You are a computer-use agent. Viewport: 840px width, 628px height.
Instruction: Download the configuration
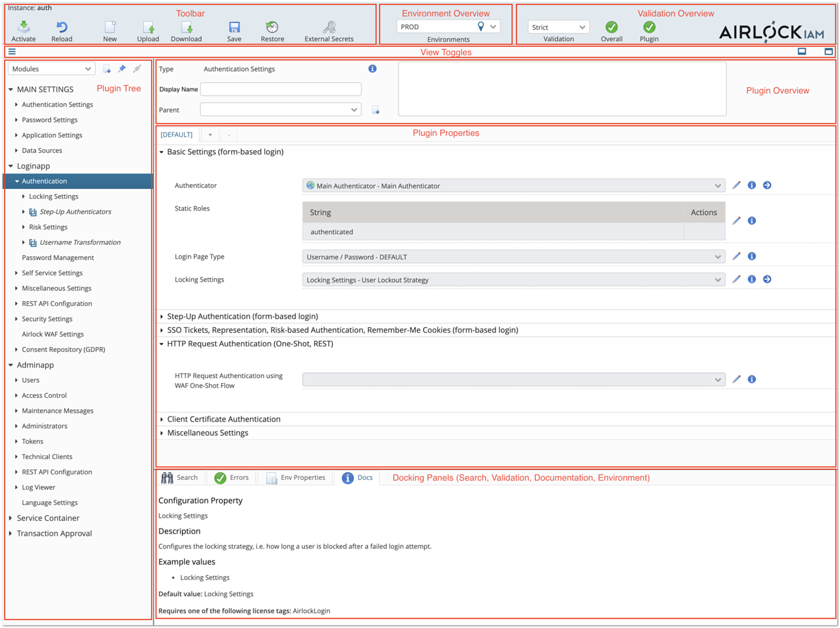point(186,27)
